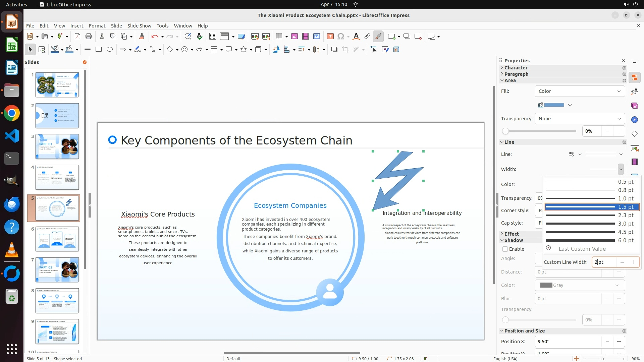Click the Print icon in the toolbar
Viewport: 644px width, 362px height.
89,37
